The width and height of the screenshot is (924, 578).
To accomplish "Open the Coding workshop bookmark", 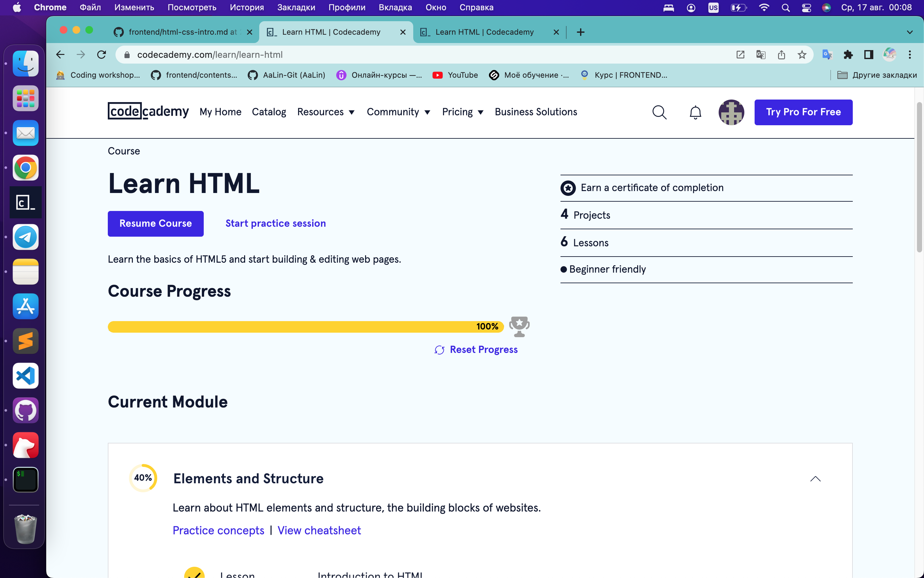I will point(98,75).
